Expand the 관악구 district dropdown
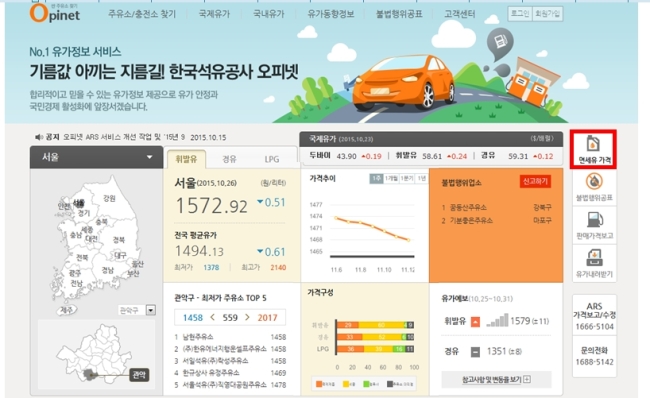 tap(151, 310)
